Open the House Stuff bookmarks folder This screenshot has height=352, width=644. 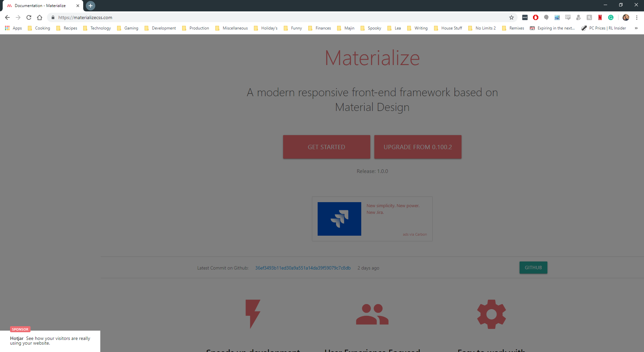click(448, 28)
